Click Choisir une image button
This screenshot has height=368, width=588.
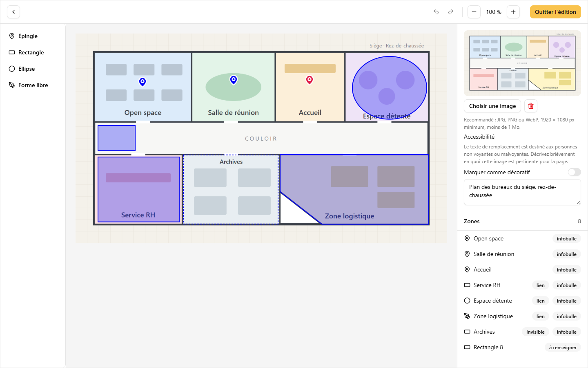492,106
